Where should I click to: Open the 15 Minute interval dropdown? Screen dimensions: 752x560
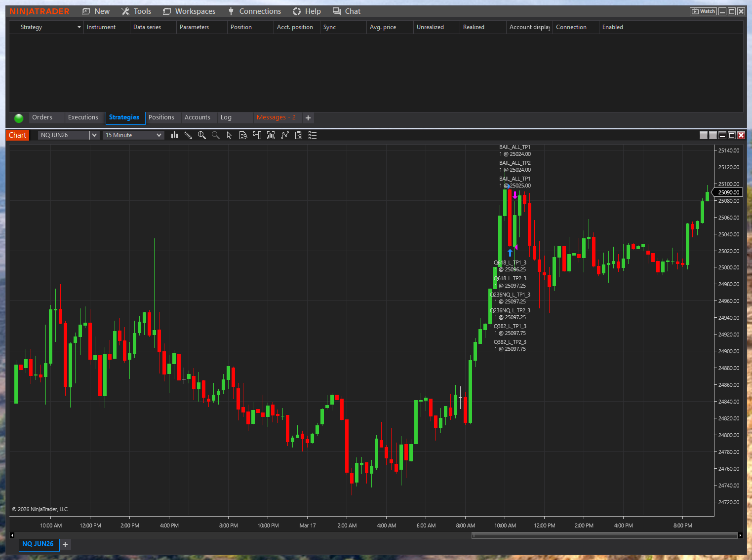(x=159, y=135)
